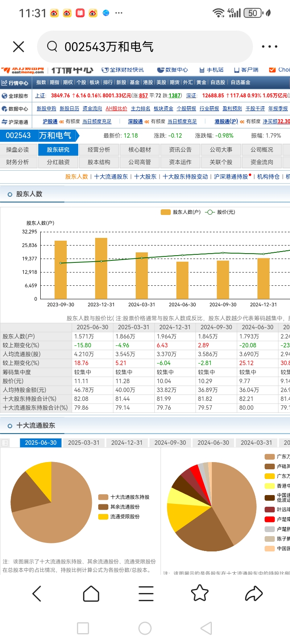This screenshot has width=290, height=644.
Task: Jump to 机构持仓 anchor link
Action: 268,177
